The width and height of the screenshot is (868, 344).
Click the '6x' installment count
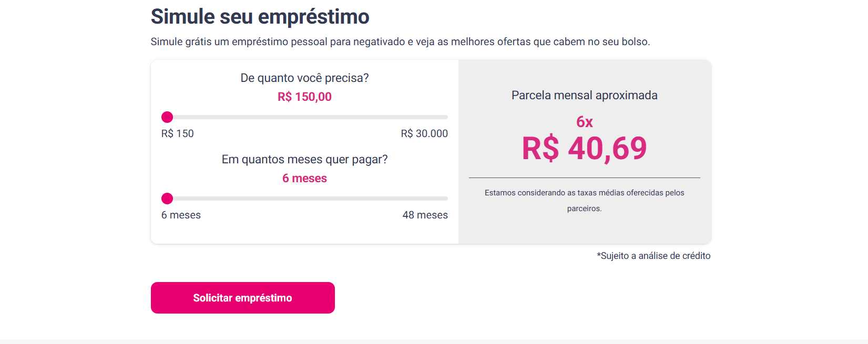coord(584,122)
